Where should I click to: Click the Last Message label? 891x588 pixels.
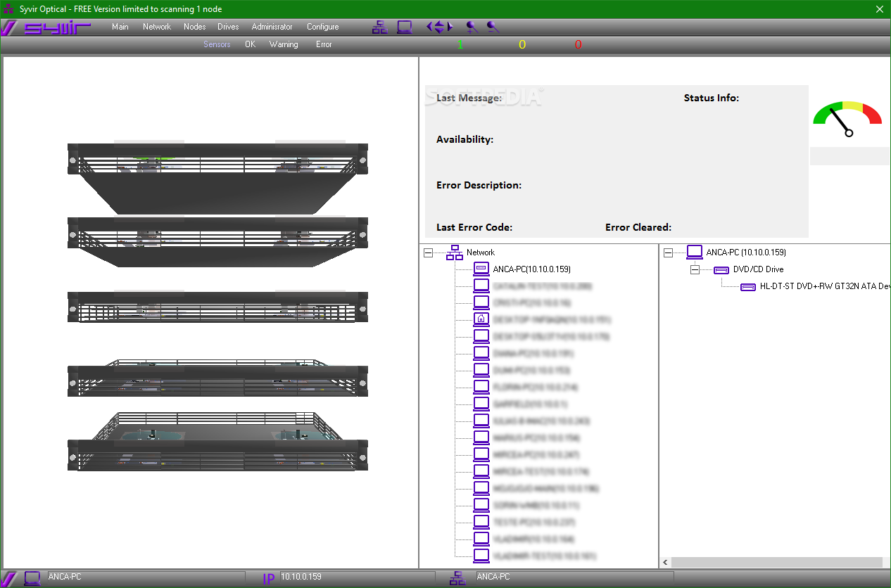pyautogui.click(x=469, y=98)
